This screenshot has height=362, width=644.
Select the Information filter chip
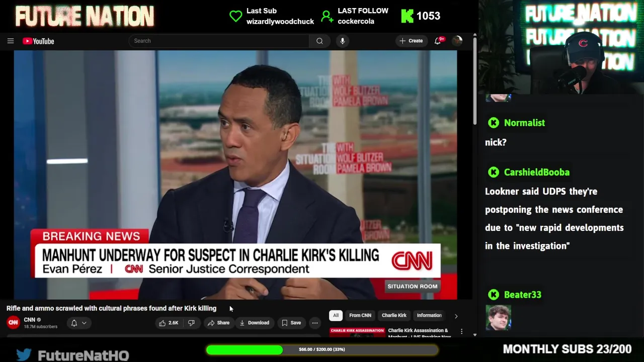coord(429,315)
